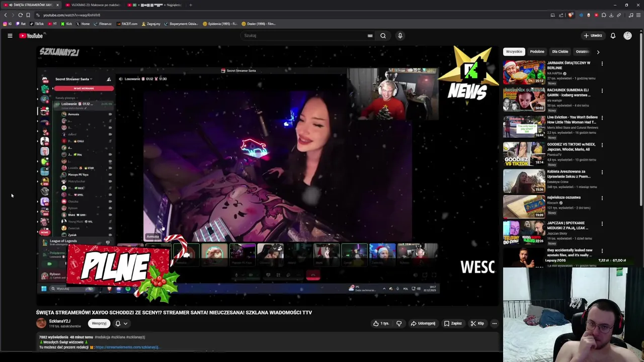This screenshot has height=362, width=644.
Task: Open the media control music-note icon
Action: pos(631,15)
